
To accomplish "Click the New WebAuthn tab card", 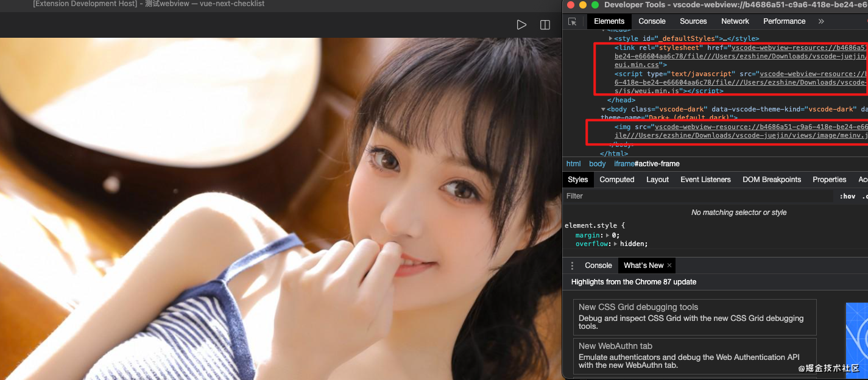I will pos(694,356).
